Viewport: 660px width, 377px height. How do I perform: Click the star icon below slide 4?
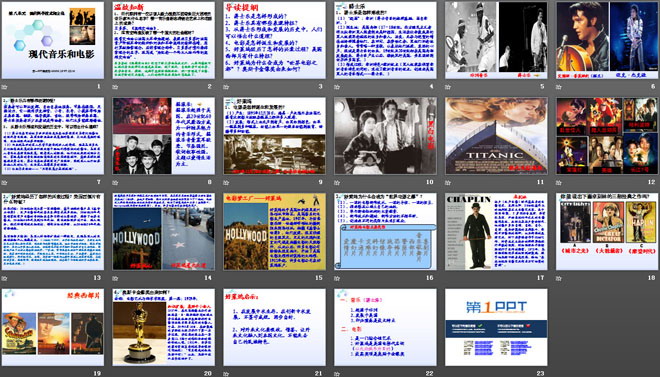click(337, 87)
